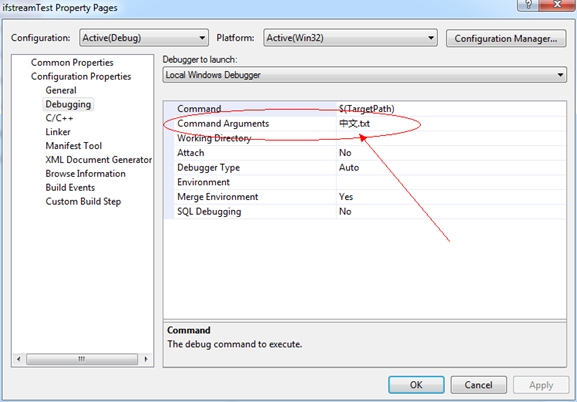This screenshot has height=402, width=577.
Task: Open the Configuration dropdown
Action: pos(144,38)
